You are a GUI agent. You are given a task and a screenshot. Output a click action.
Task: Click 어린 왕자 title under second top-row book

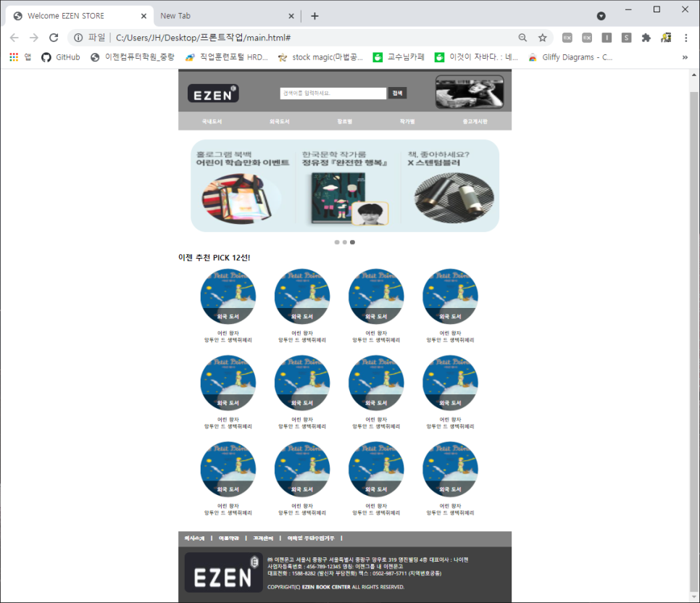(x=302, y=333)
